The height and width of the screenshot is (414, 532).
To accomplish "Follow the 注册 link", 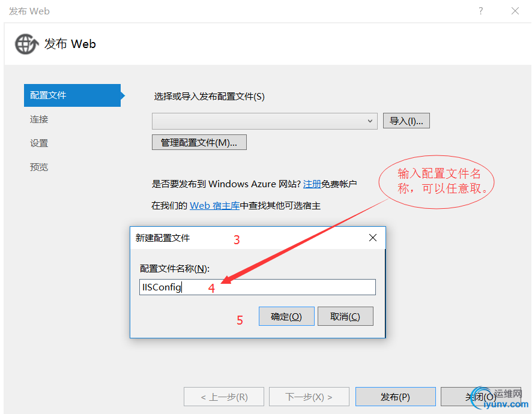I will [312, 184].
